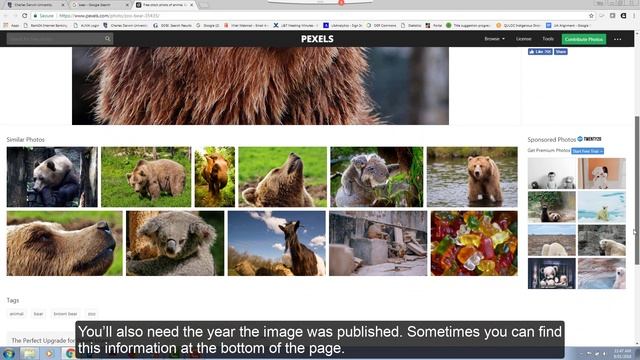Open the media player taskbar icon
640x360 pixels.
(x=49, y=353)
